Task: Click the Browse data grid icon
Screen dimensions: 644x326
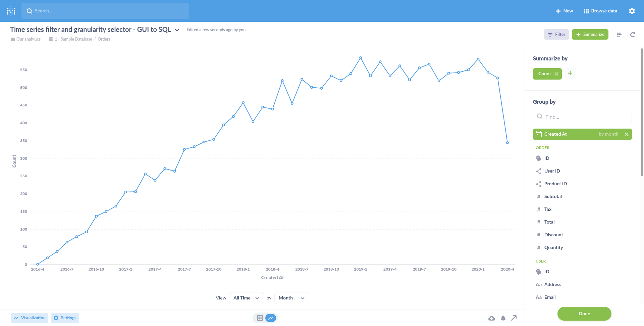Action: 586,11
